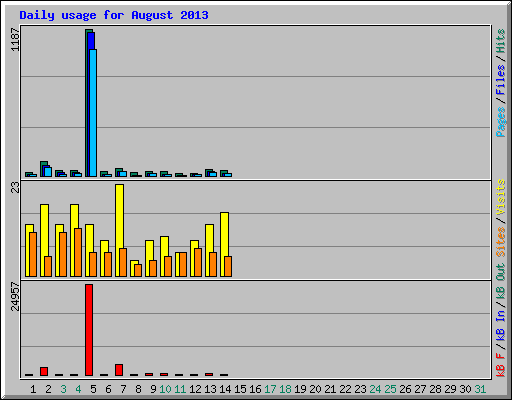Click the 'Files' legend label
512x400 pixels.
point(501,80)
